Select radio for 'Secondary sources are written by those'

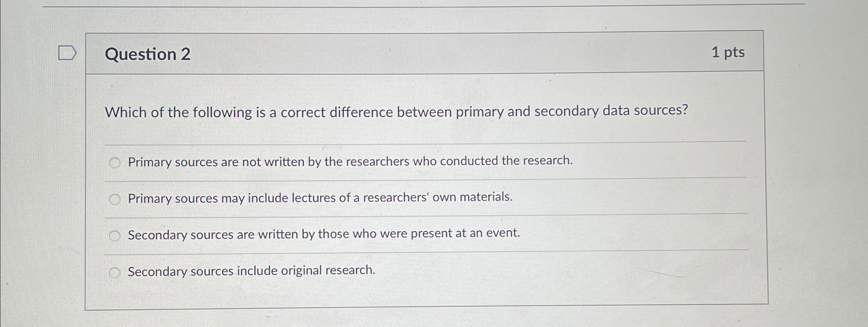click(115, 236)
